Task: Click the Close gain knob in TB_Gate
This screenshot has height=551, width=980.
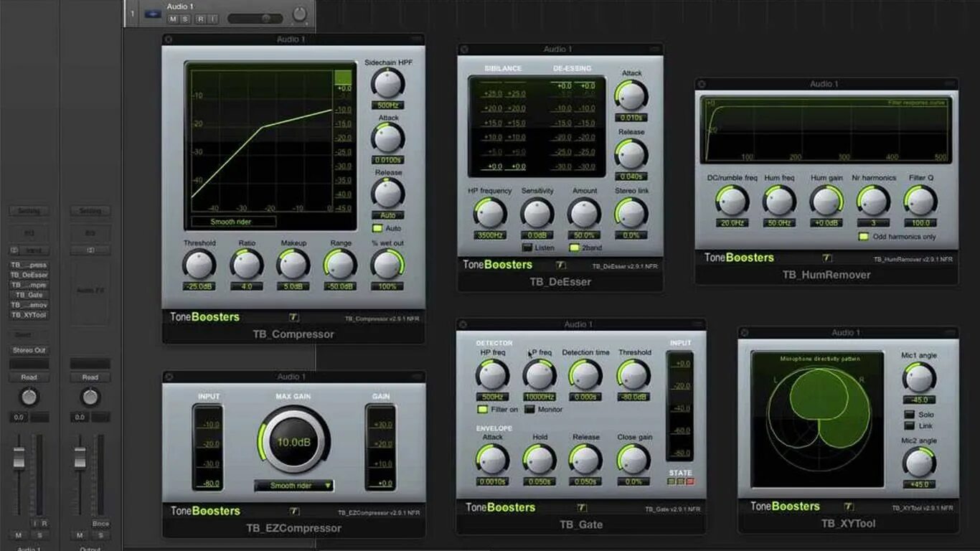Action: (x=633, y=459)
